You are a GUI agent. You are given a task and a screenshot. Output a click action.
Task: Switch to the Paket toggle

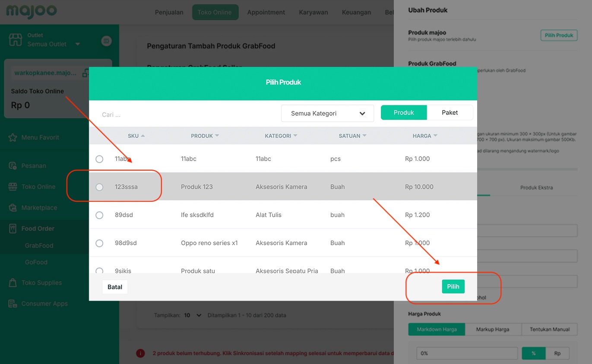450,112
